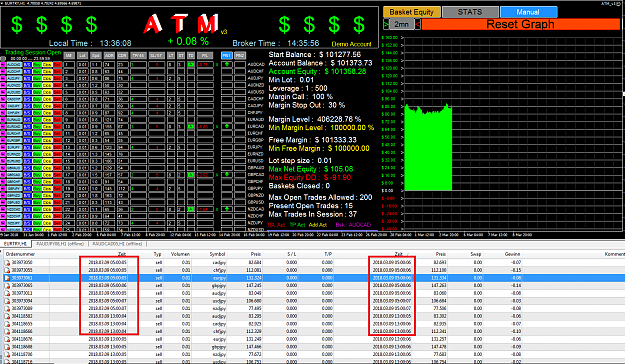Toggle the green A indicator in GBPCAD row
This screenshot has width=625, height=364.
point(191,175)
